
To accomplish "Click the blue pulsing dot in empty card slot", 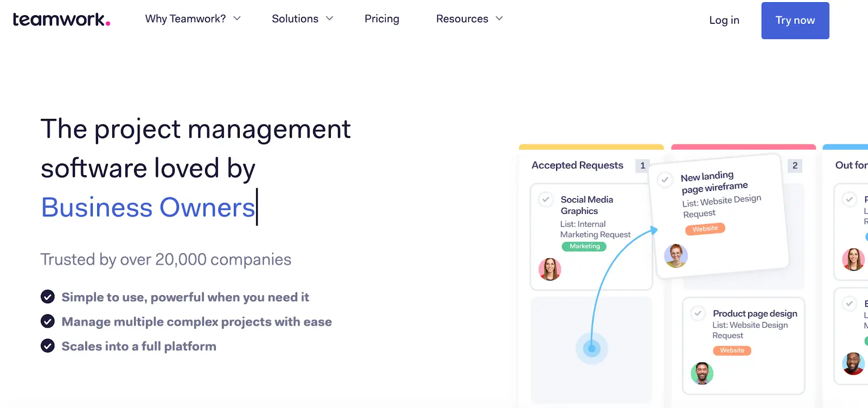I will click(x=592, y=349).
